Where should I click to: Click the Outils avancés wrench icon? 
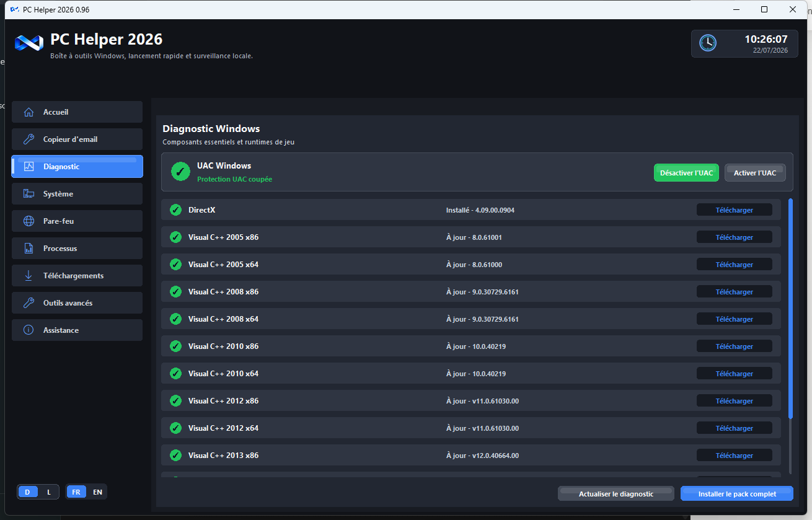[29, 303]
